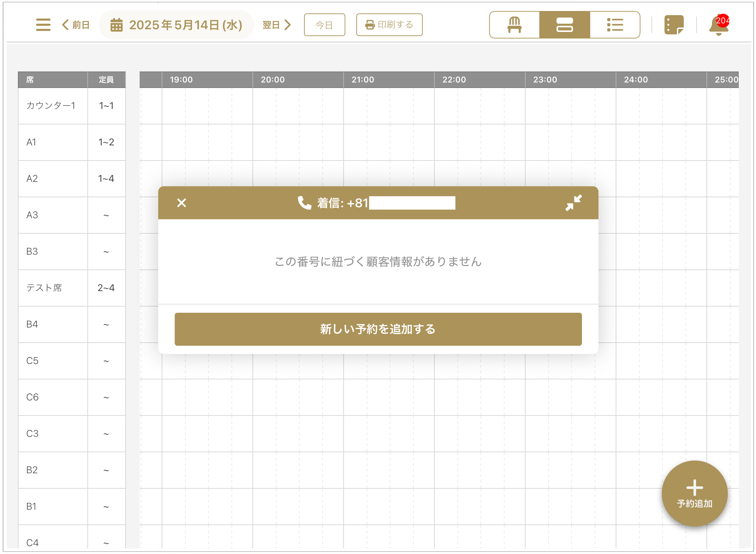The width and height of the screenshot is (756, 554).
Task: Click the red 204 notification badge
Action: [x=723, y=21]
